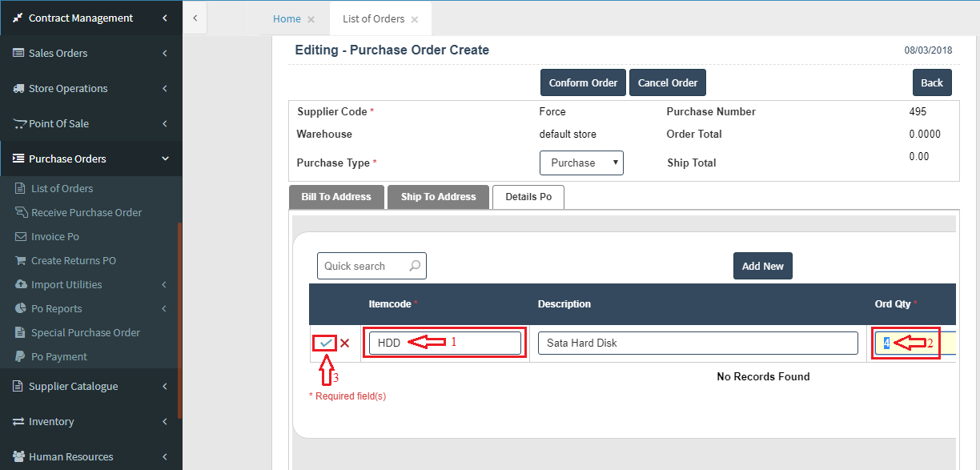Click the Cancel Order button
980x470 pixels.
pyautogui.click(x=668, y=82)
